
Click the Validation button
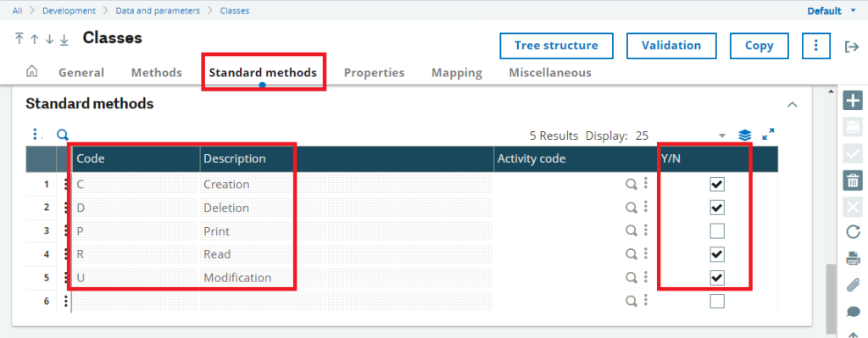pos(671,46)
